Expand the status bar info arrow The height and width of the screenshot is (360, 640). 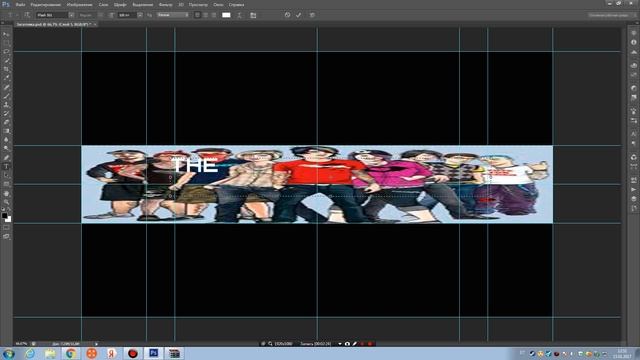96,344
